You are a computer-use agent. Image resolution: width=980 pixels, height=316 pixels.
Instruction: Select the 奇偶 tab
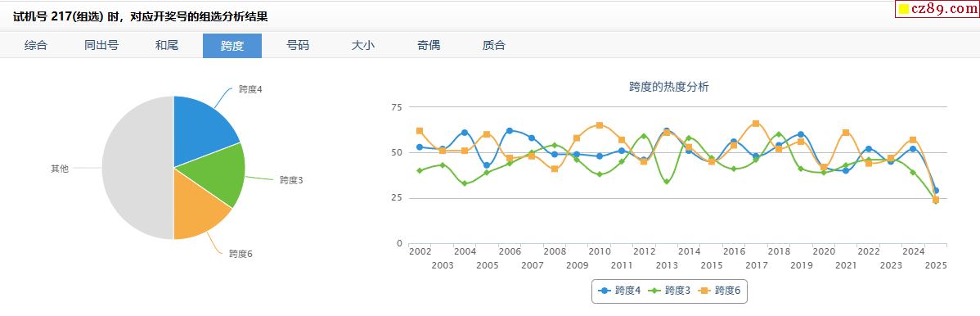[429, 46]
